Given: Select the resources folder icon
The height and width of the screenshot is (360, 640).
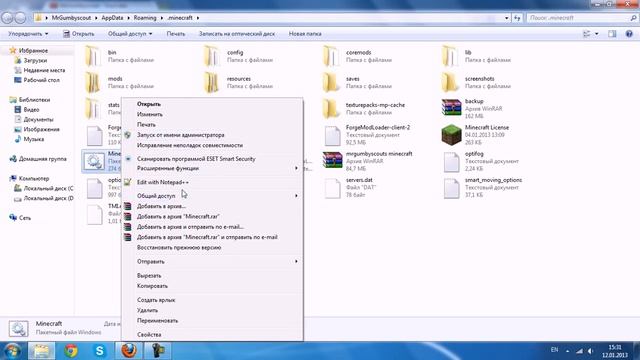Looking at the screenshot, I should tap(212, 82).
